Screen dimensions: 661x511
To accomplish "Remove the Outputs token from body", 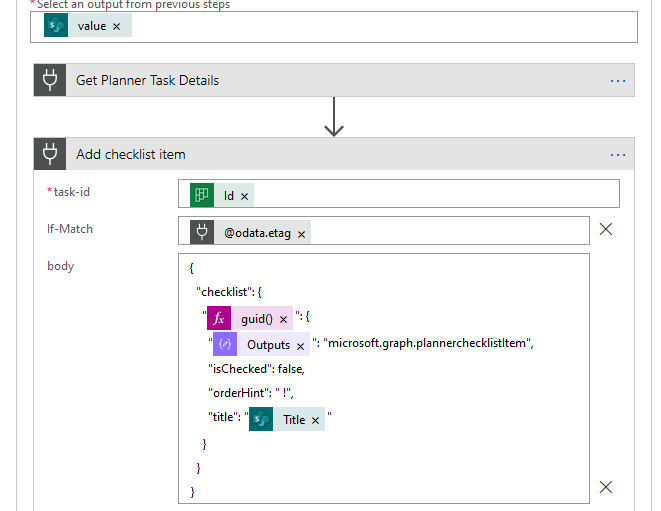I will tap(300, 345).
